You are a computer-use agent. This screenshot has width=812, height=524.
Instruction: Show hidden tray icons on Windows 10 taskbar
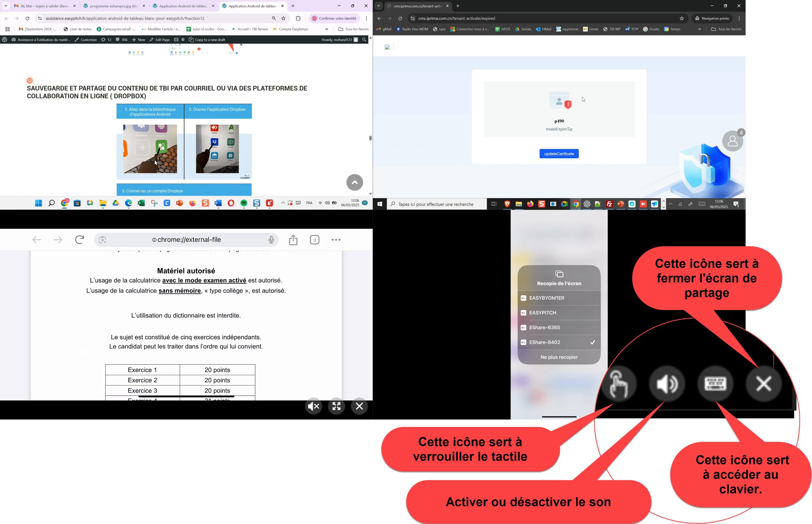pos(671,204)
